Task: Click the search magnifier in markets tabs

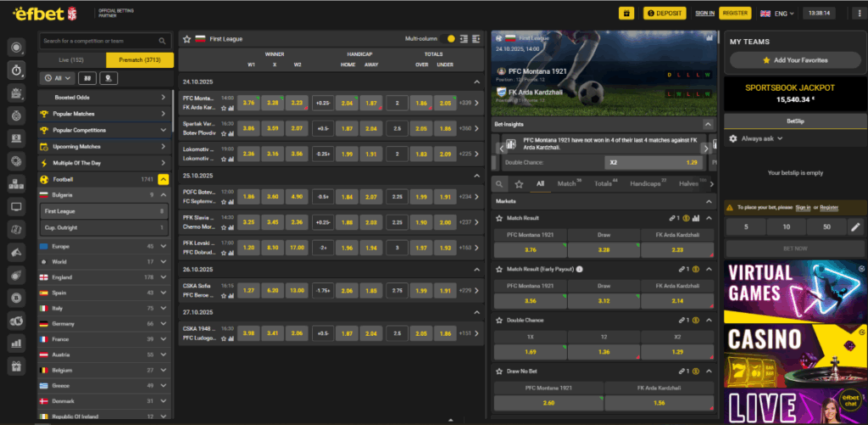Action: point(500,183)
